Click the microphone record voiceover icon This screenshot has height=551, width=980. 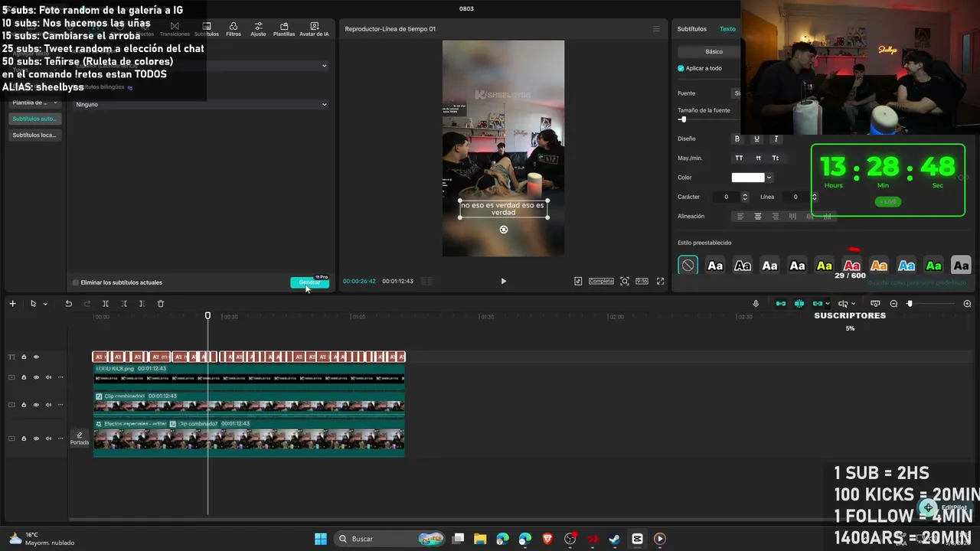click(756, 304)
